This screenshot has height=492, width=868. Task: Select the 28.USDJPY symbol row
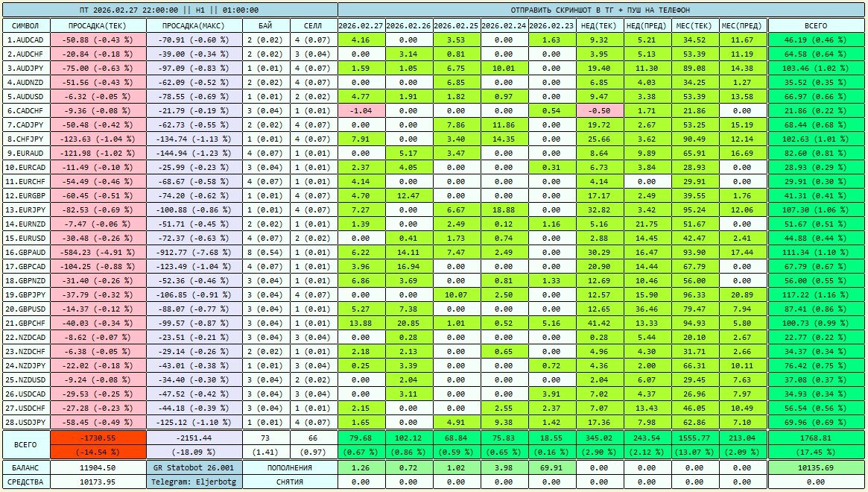[x=26, y=422]
